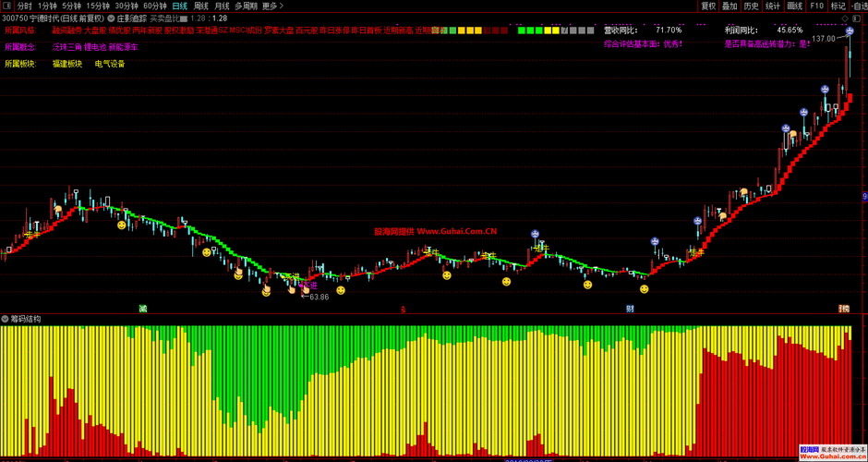
Task: Switch to the 周线 weekly tab
Action: point(201,6)
